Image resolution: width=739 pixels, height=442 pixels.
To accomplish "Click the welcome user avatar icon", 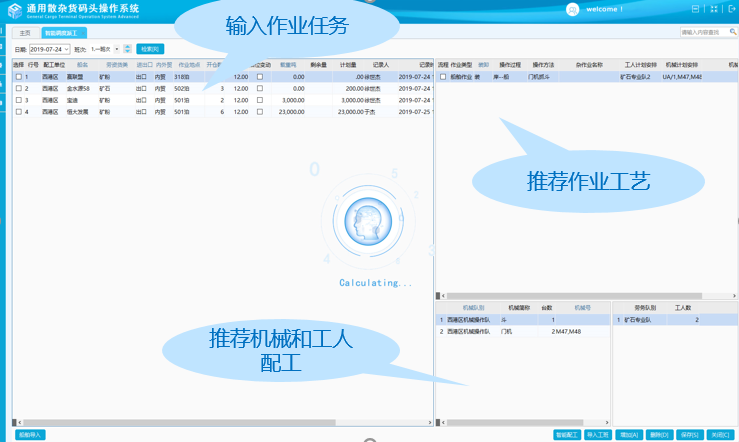I will click(572, 9).
